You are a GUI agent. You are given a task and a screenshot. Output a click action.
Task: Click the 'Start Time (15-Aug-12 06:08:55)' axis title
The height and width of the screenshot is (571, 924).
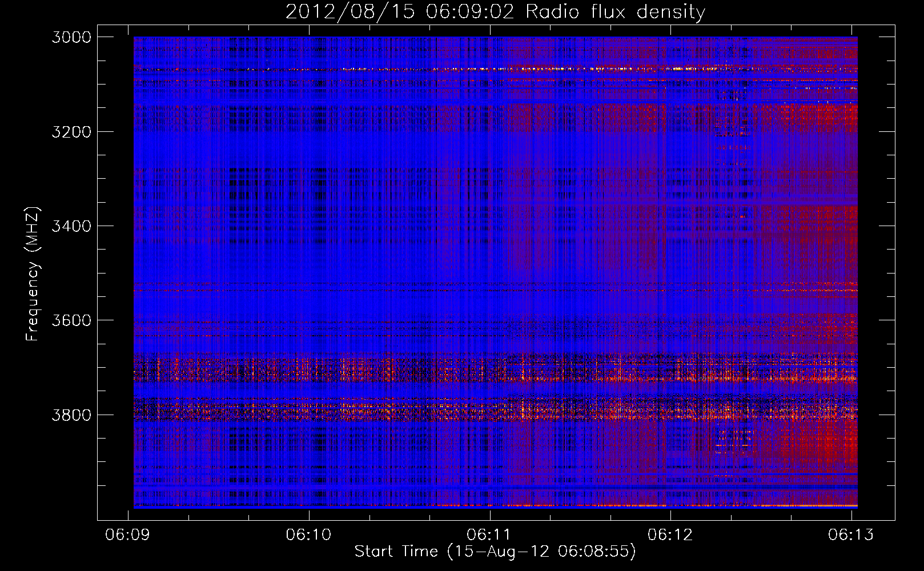pos(495,552)
